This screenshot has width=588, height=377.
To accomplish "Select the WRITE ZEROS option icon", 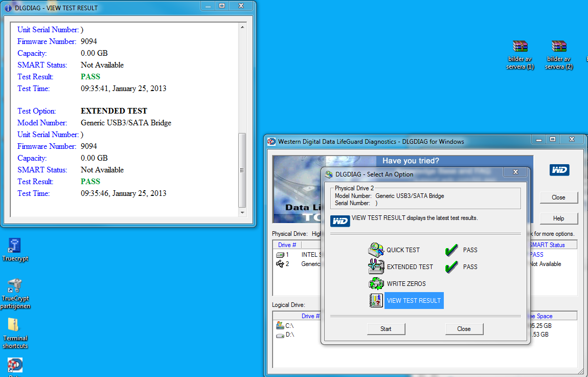I will (376, 283).
